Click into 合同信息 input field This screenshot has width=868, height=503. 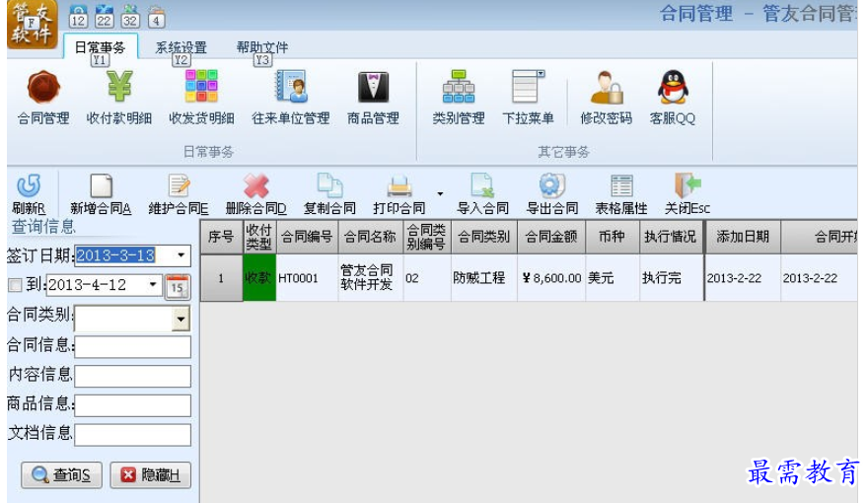pyautogui.click(x=133, y=347)
